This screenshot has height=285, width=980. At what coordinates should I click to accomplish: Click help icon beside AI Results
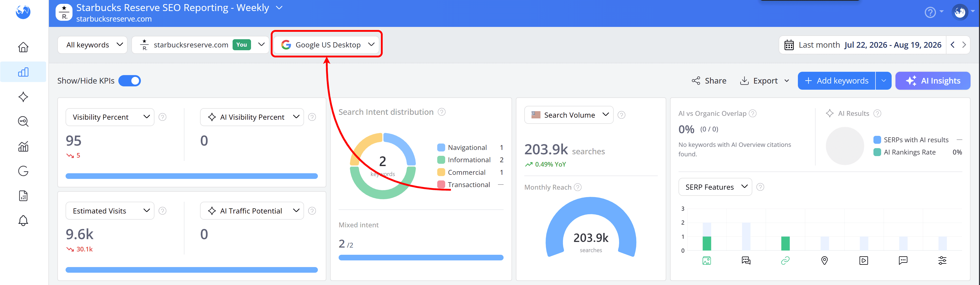(x=877, y=113)
